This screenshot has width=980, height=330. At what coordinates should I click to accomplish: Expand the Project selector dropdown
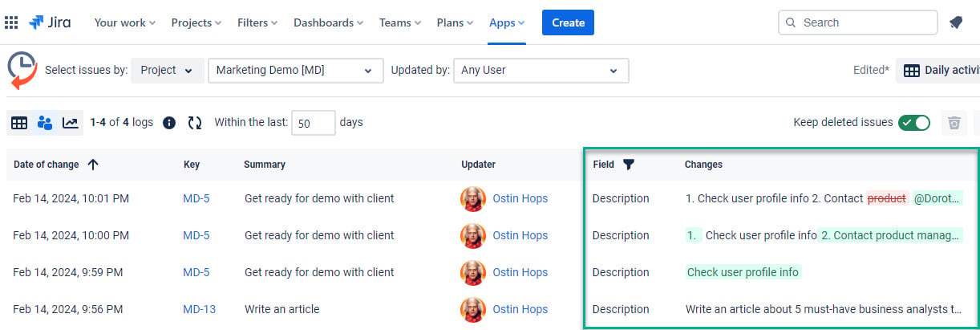click(167, 70)
